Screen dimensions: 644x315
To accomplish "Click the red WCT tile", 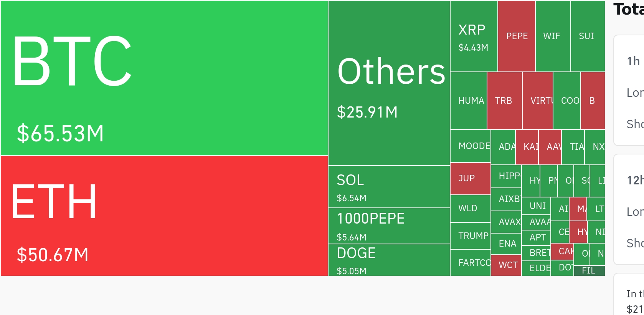I will tap(506, 265).
